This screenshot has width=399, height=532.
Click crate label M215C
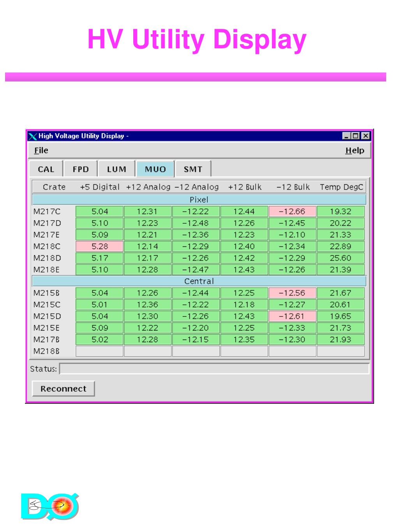(47, 304)
